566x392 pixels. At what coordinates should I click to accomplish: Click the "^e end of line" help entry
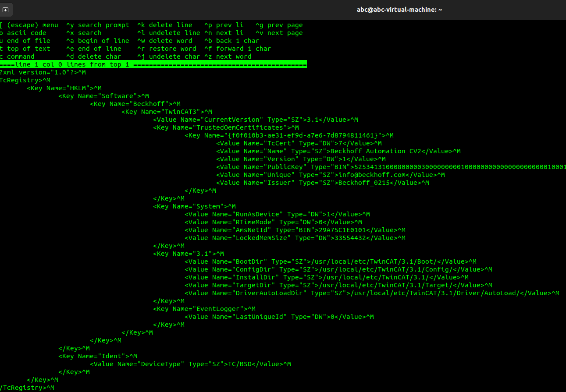click(94, 49)
